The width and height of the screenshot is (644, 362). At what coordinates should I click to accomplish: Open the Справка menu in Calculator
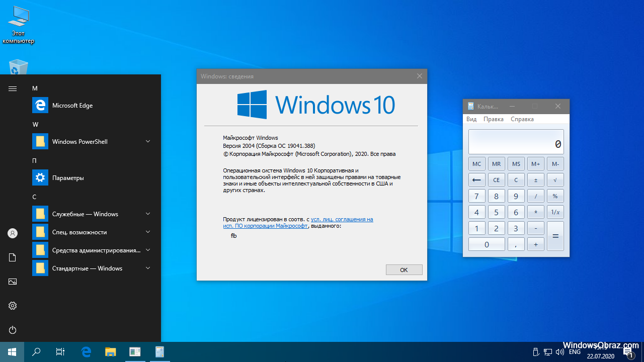(522, 119)
